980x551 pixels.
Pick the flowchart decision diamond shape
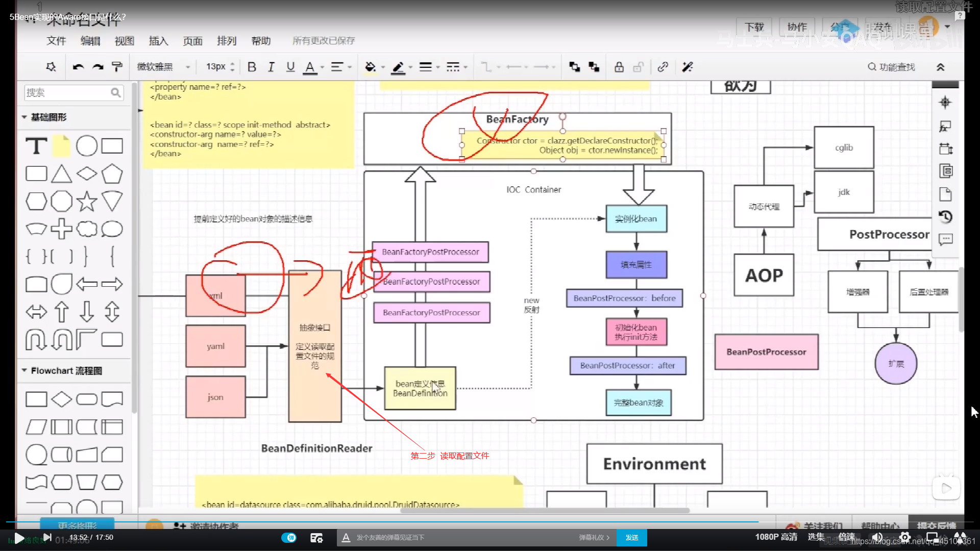(61, 399)
